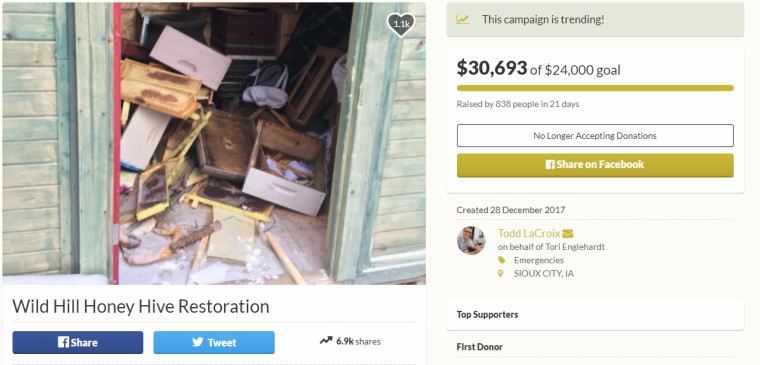The height and width of the screenshot is (365, 760).
Task: Click the heart icon showing 1.1k likes
Action: point(400,24)
